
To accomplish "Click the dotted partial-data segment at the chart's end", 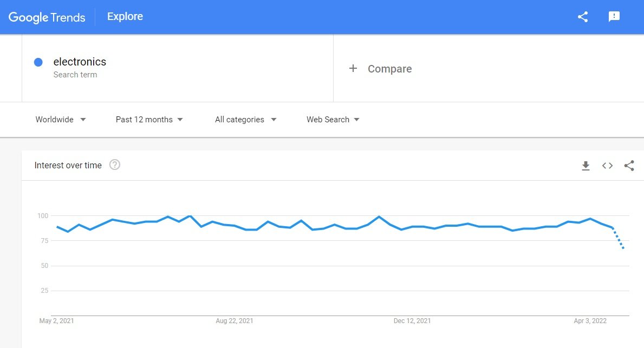I will (618, 238).
